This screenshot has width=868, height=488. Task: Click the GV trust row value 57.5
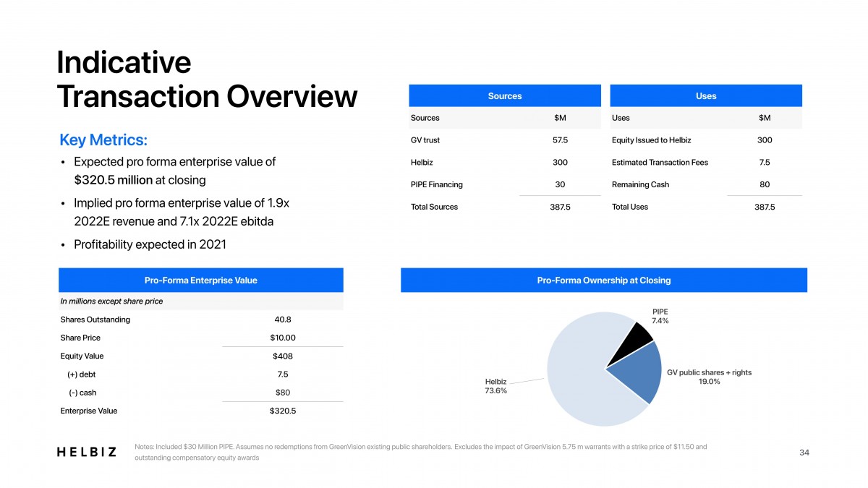559,140
